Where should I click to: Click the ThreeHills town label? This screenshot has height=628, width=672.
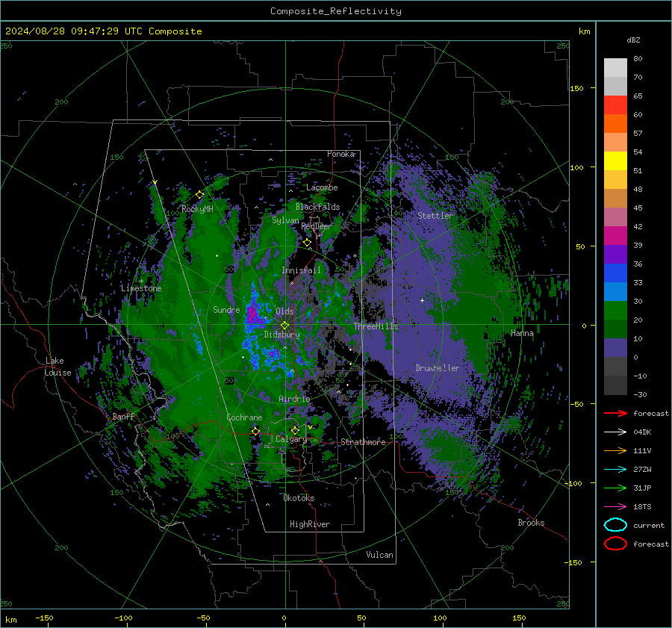pos(376,326)
